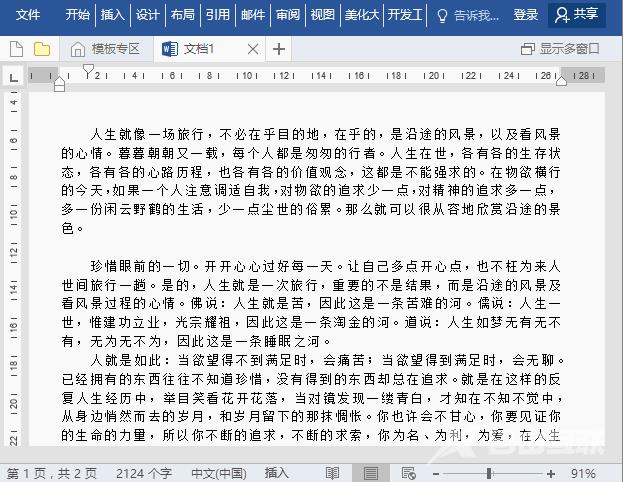Image resolution: width=623 pixels, height=482 pixels.
Task: Open a new tab with the plus icon
Action: coord(279,49)
